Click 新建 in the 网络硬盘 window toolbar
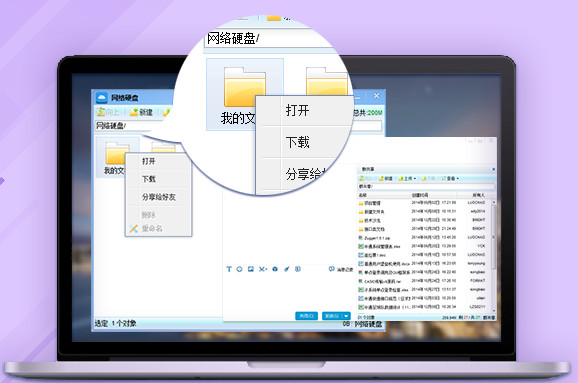578x383 pixels. click(x=141, y=112)
